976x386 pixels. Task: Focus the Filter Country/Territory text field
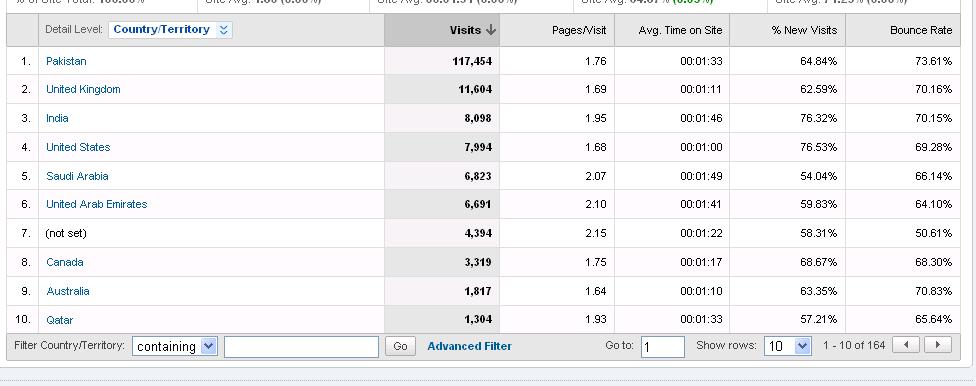(x=301, y=347)
